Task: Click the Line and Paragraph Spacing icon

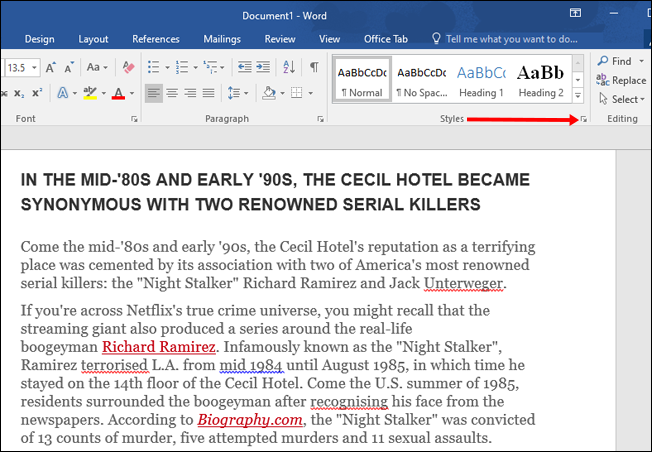Action: tap(234, 93)
